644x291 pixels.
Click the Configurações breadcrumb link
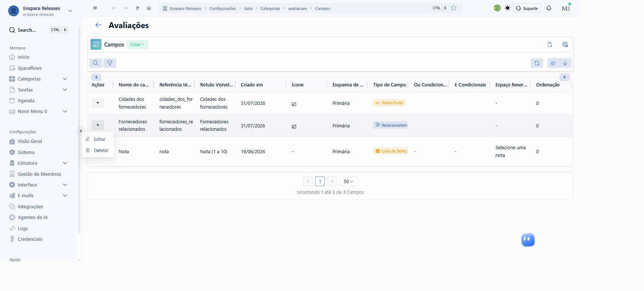click(x=222, y=8)
